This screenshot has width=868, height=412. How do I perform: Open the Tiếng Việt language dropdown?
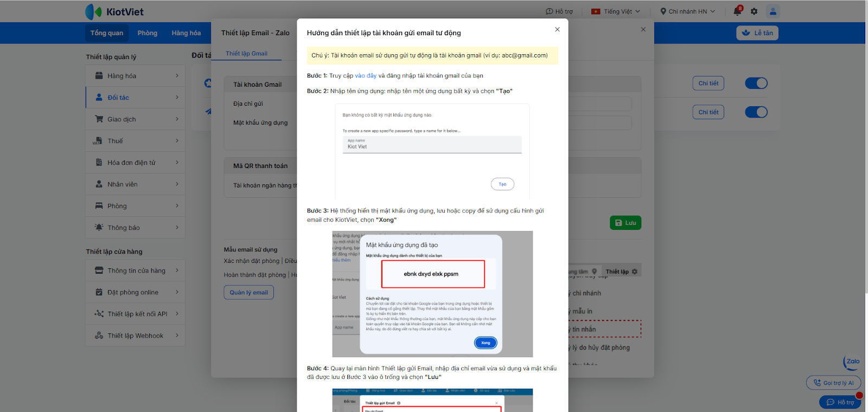pos(616,11)
